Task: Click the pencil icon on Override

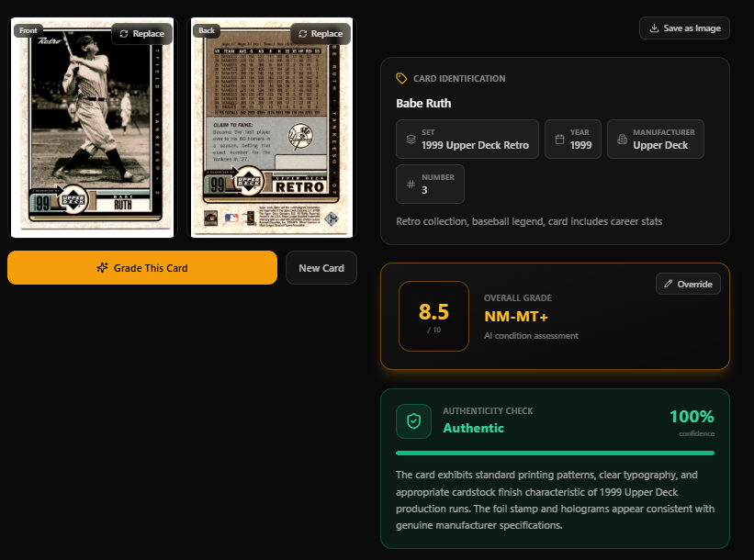Action: point(669,284)
